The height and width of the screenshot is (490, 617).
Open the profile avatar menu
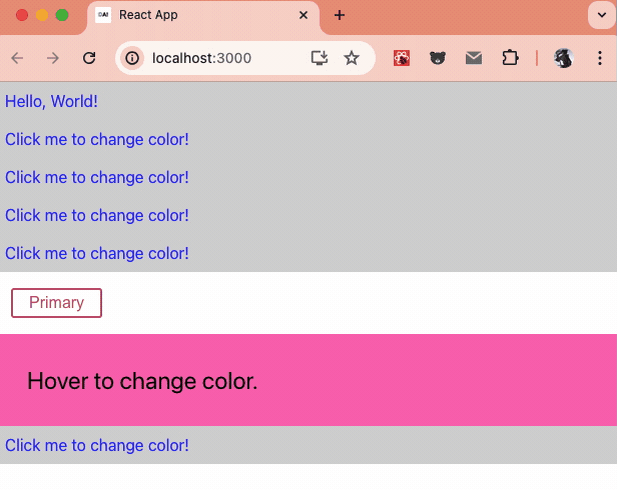coord(564,58)
